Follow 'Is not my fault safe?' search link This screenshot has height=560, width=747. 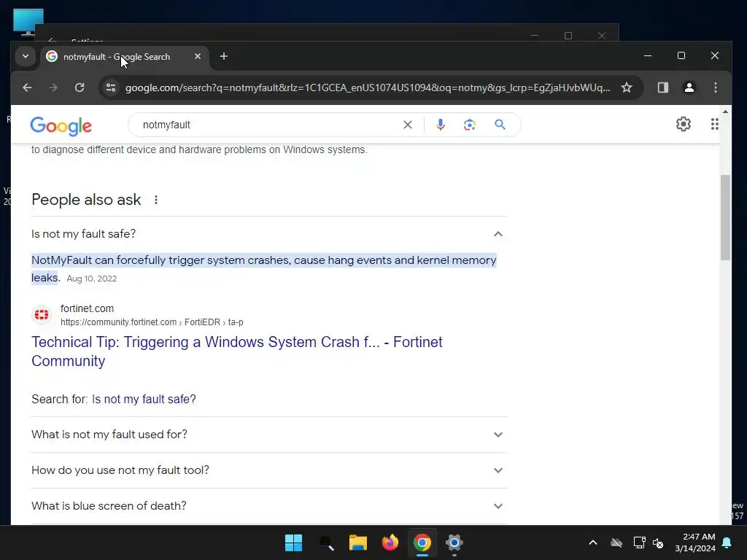coord(144,399)
